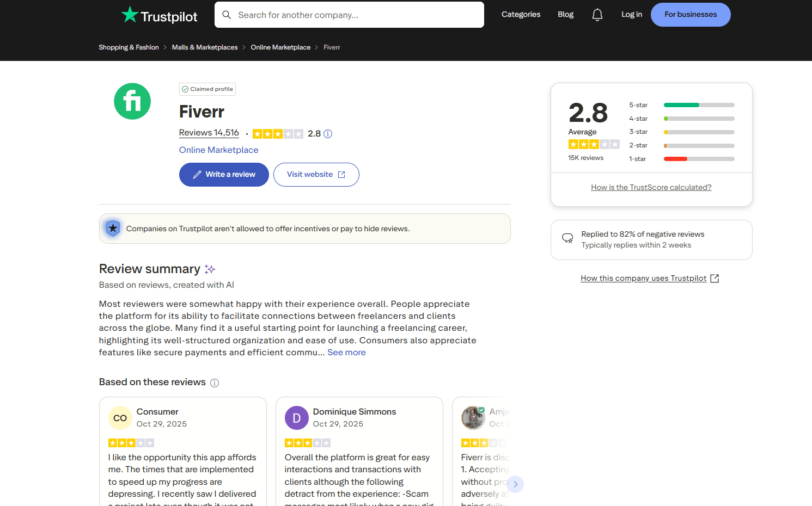Open the notifications bell
The width and height of the screenshot is (812, 506).
click(x=597, y=15)
